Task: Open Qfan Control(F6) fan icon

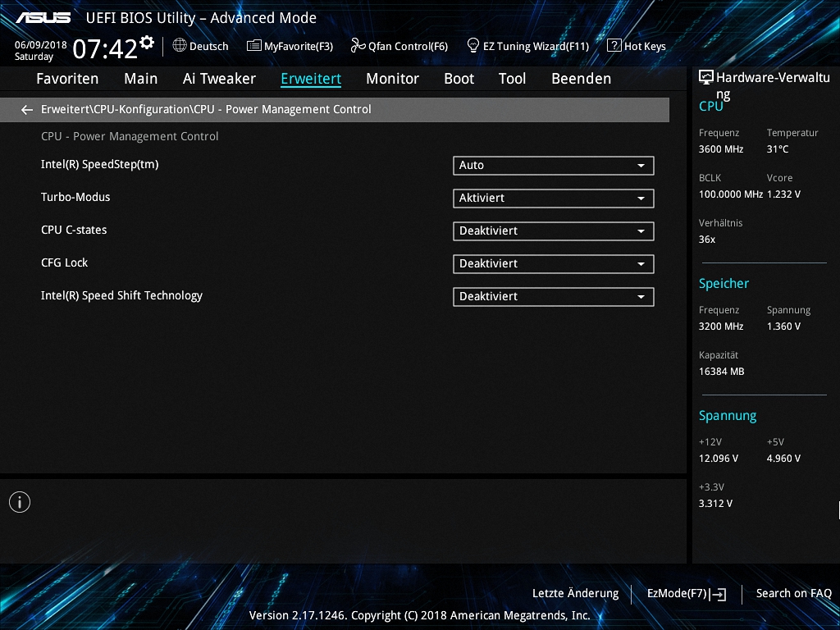Action: [358, 46]
